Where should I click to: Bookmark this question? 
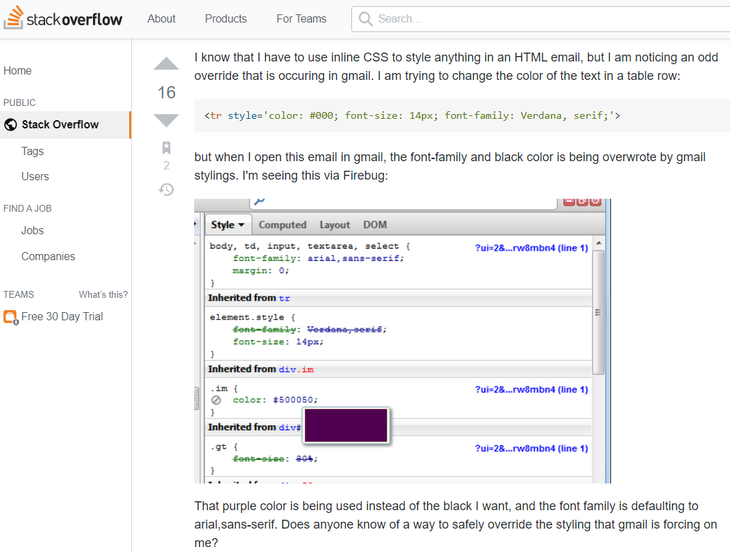pos(166,148)
